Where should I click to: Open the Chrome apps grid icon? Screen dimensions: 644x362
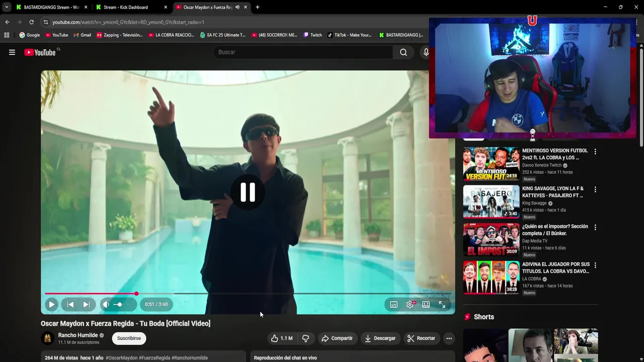pos(7,35)
